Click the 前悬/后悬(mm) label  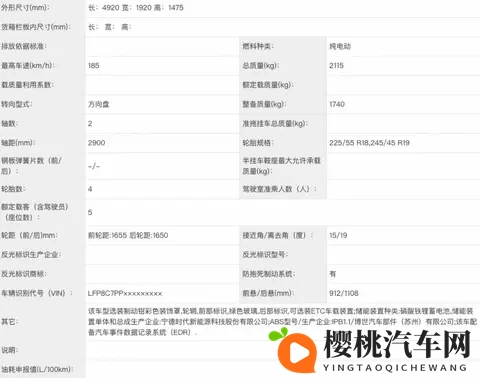coord(268,293)
